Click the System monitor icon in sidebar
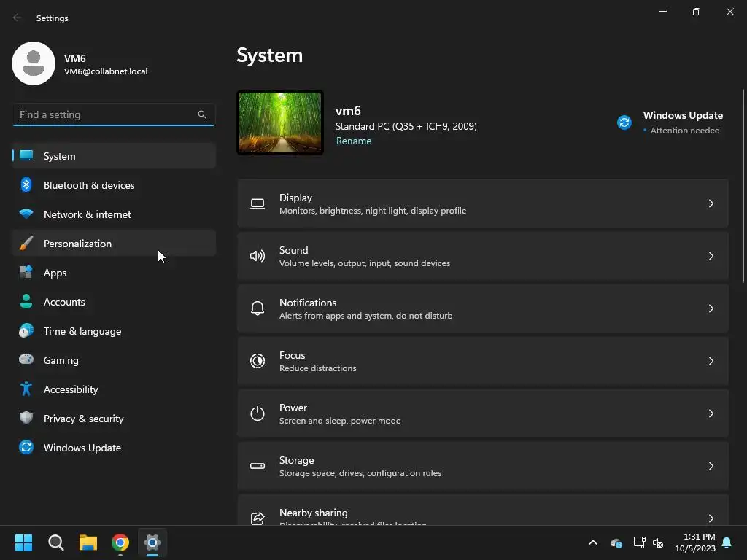This screenshot has height=560, width=747. click(26, 156)
